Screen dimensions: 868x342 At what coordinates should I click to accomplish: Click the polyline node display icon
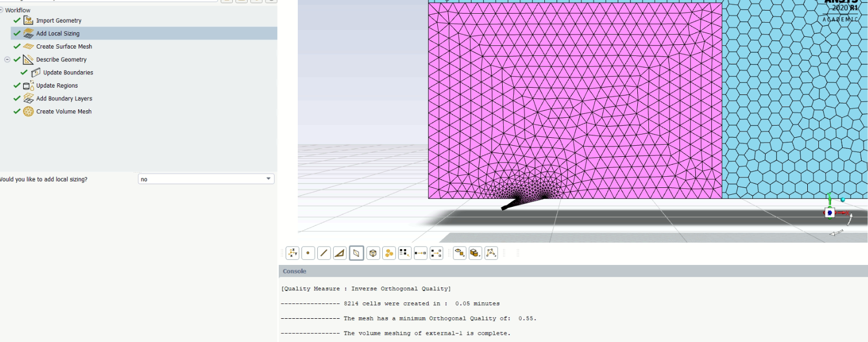[491, 253]
